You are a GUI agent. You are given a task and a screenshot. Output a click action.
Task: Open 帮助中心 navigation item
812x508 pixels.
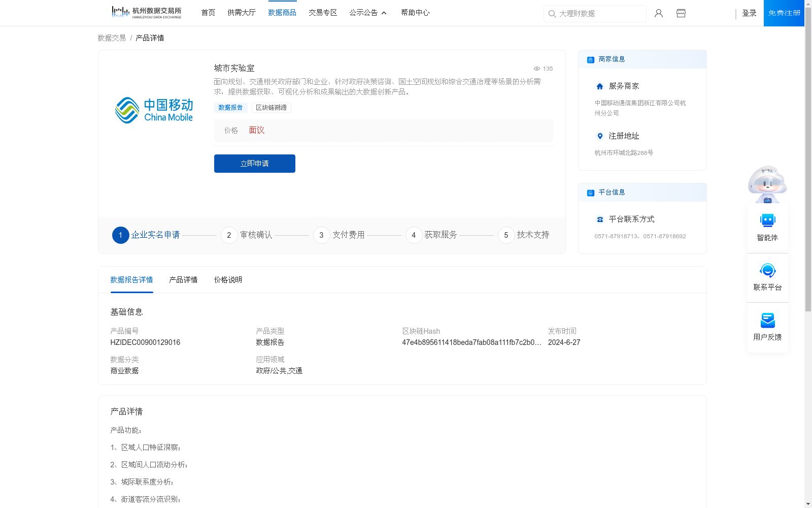tap(416, 13)
